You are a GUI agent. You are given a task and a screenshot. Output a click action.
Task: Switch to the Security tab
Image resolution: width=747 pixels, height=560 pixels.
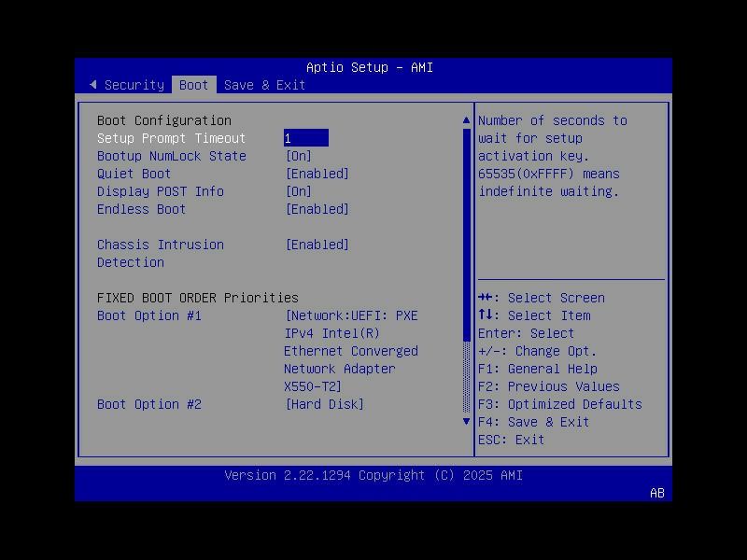pos(134,85)
